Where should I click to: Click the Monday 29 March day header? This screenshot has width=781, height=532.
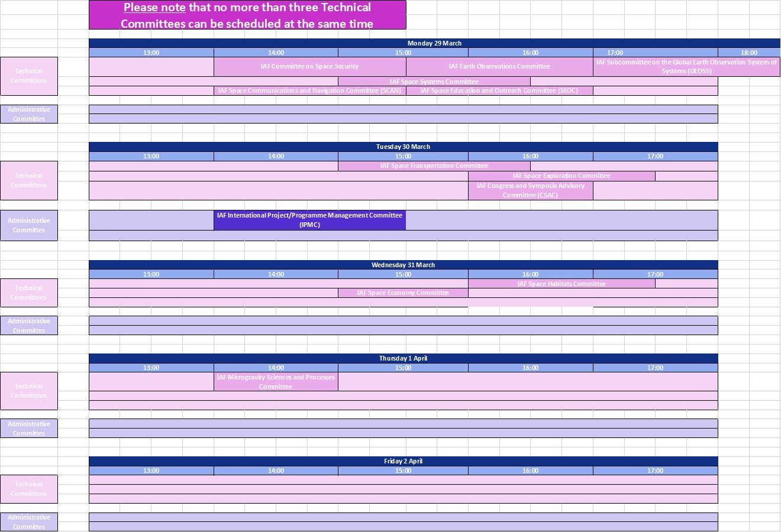pos(434,43)
